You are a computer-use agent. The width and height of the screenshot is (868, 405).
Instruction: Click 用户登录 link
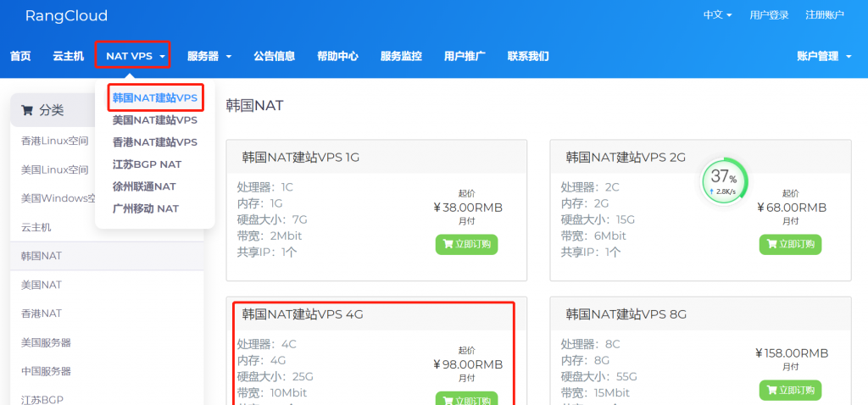point(769,15)
